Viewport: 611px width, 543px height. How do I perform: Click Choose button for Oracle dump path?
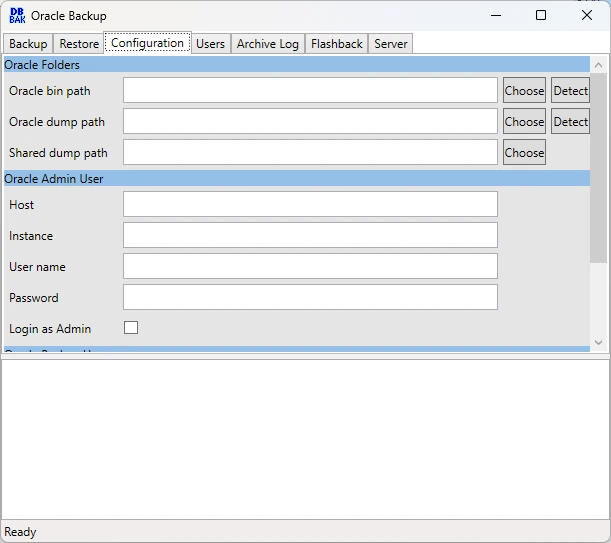point(524,122)
